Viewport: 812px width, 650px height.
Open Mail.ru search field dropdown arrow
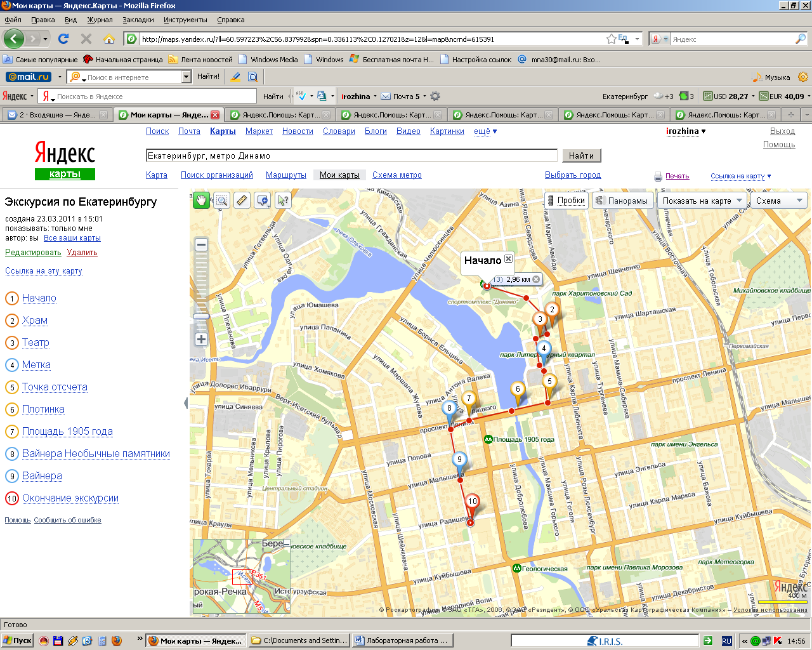pyautogui.click(x=186, y=77)
